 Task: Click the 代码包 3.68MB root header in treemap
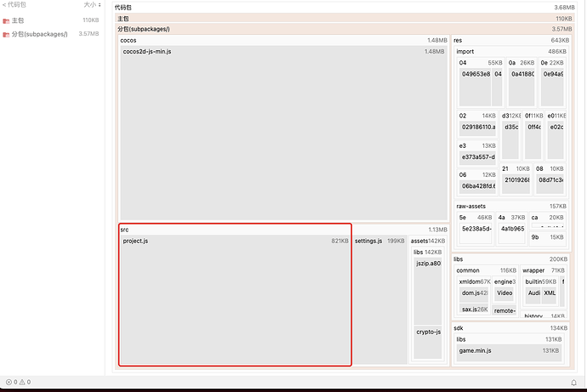point(345,7)
